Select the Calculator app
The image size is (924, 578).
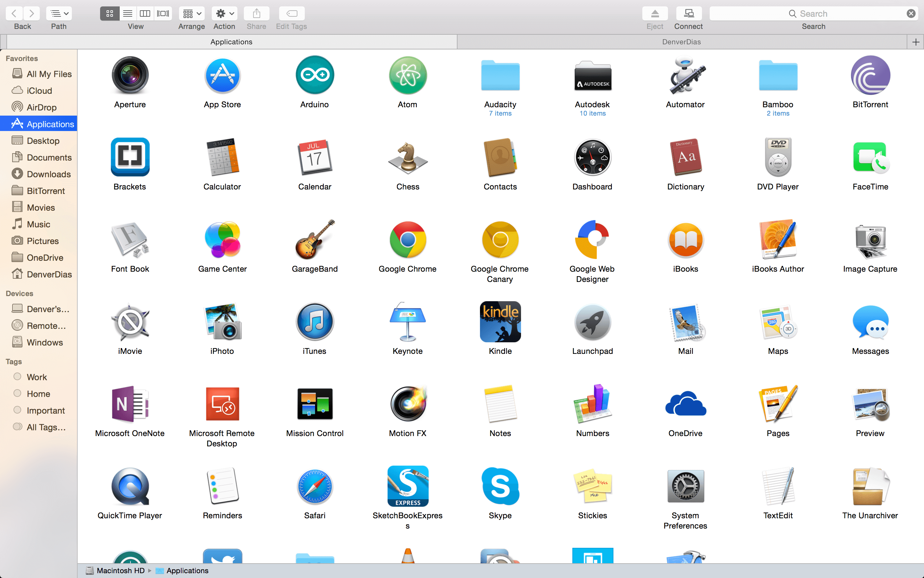[222, 157]
